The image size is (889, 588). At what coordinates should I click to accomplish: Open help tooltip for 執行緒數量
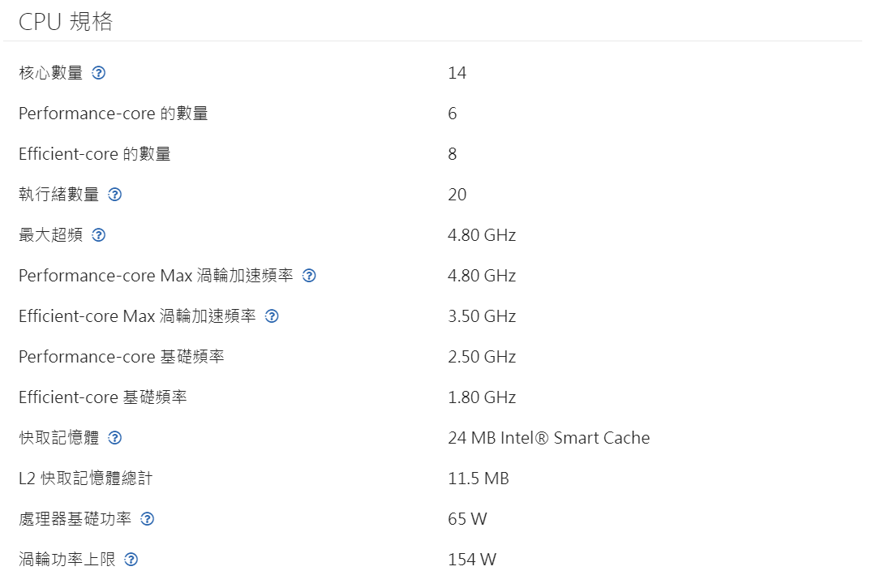(x=115, y=195)
